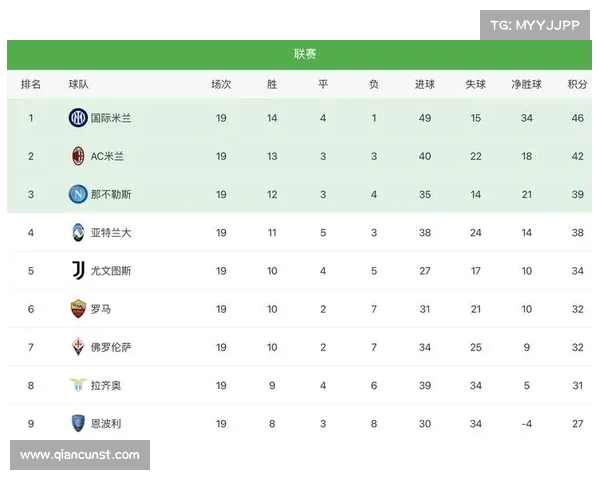Open the 尤文图斯 team name link

pyautogui.click(x=111, y=271)
